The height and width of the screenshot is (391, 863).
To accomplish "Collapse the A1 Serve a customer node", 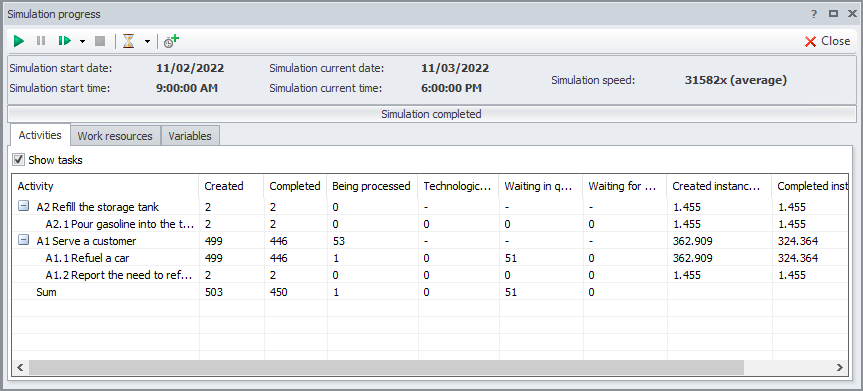I will [x=24, y=241].
